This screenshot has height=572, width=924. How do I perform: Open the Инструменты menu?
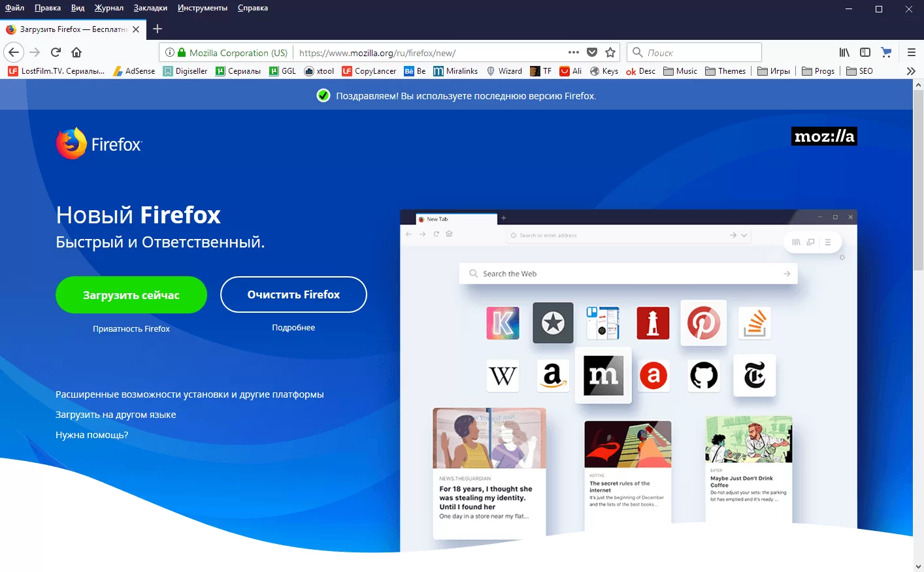(203, 8)
